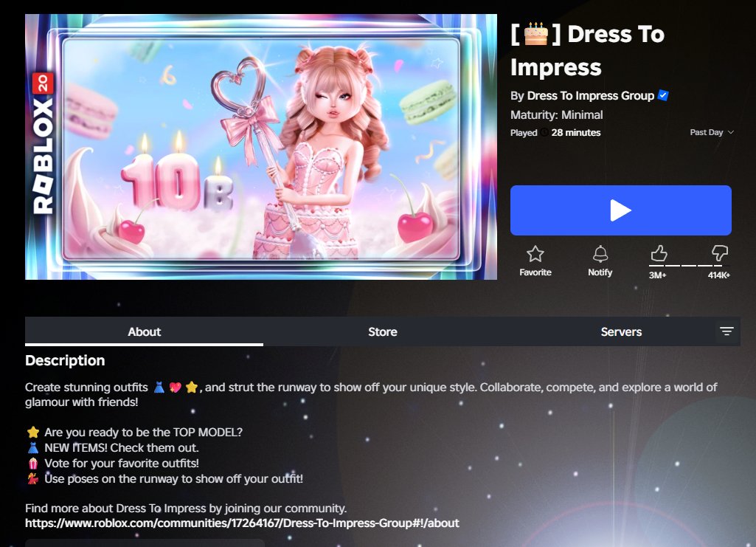756x547 pixels.
Task: Open the Dress-To-Impress-Group communities URL
Action: click(x=242, y=523)
